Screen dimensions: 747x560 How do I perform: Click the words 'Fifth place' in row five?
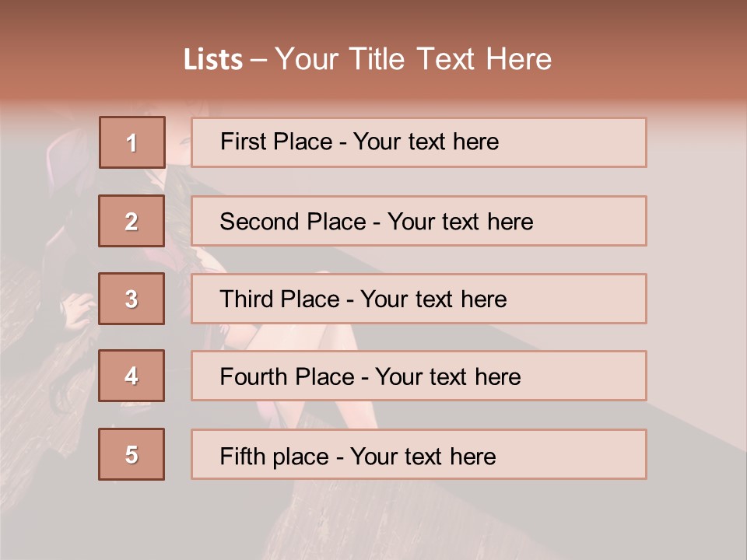coord(275,457)
